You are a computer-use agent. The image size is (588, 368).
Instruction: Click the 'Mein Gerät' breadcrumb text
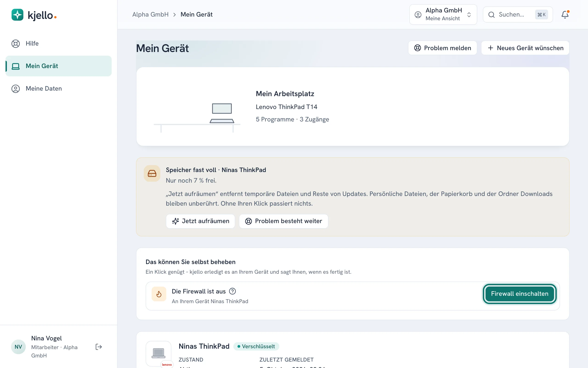[197, 14]
